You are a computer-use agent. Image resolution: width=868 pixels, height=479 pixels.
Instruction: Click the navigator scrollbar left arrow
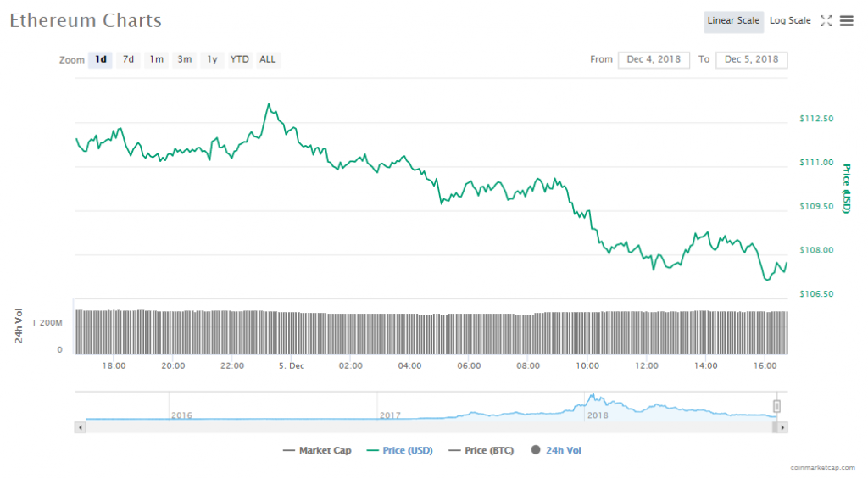81,427
